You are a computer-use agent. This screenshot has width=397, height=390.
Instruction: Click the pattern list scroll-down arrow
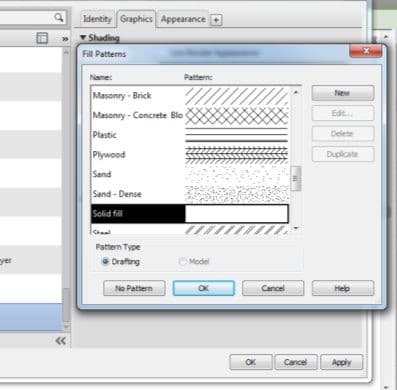pos(296,229)
